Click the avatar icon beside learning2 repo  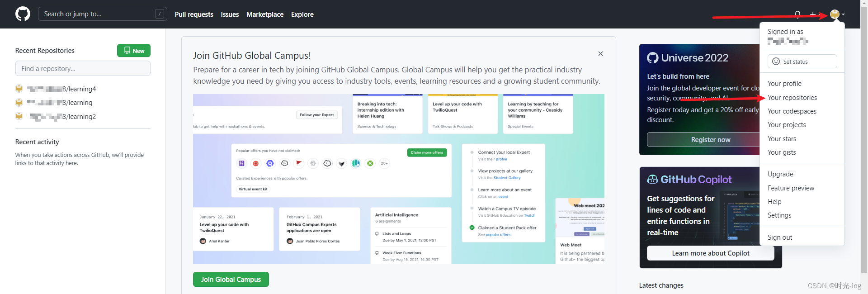tap(19, 116)
